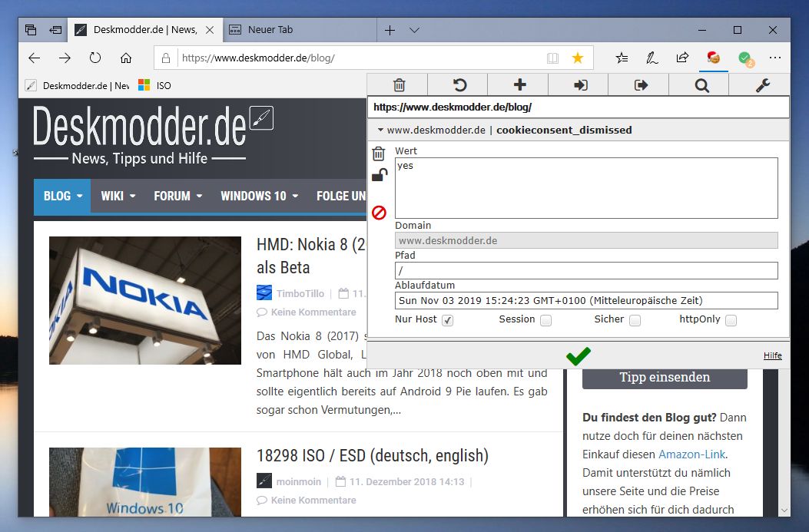Open the Hilfe link in the cookie panel
The height and width of the screenshot is (532, 809).
click(x=772, y=355)
